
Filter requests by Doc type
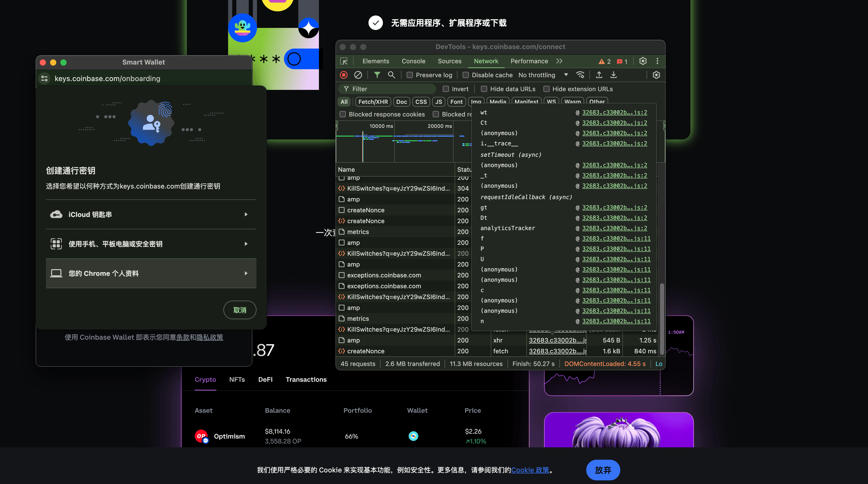click(401, 102)
